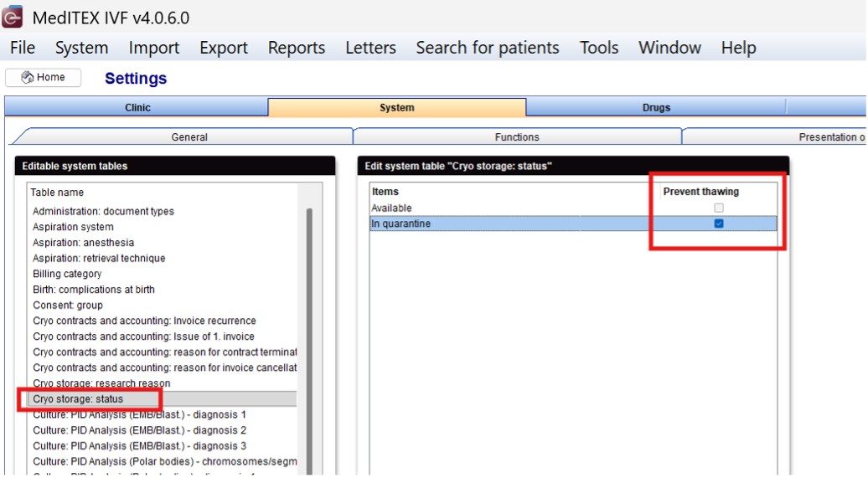Open the System menu
The height and width of the screenshot is (478, 868).
(x=81, y=48)
